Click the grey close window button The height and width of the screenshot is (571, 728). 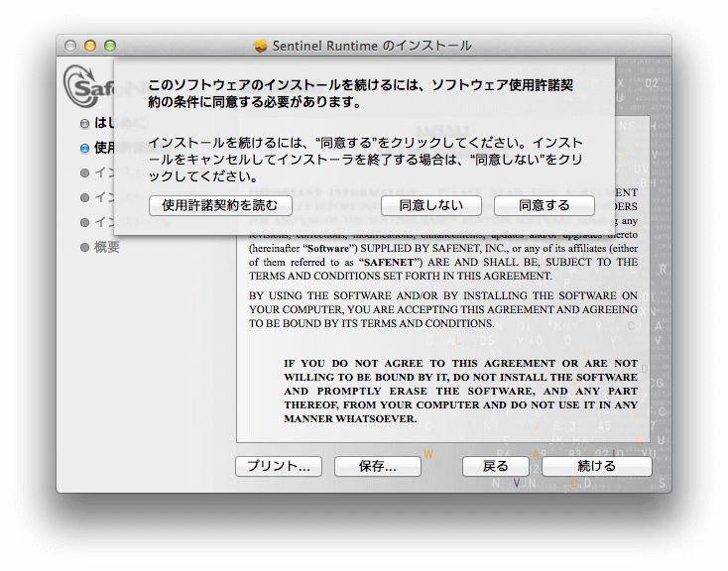tap(70, 46)
